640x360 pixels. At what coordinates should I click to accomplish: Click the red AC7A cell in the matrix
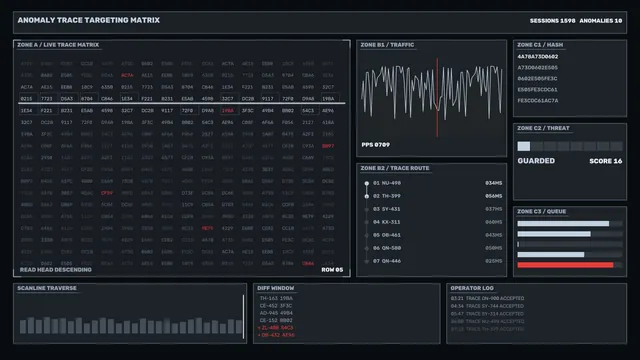click(x=127, y=76)
